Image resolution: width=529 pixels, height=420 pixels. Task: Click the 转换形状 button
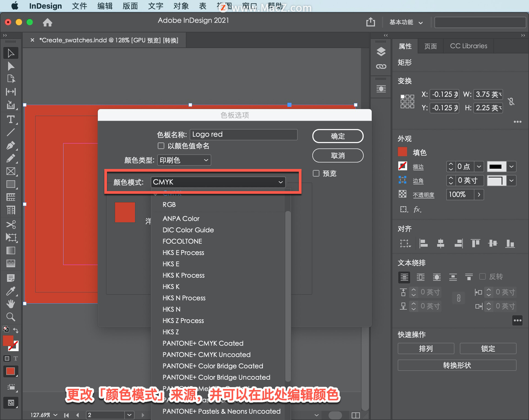click(457, 365)
